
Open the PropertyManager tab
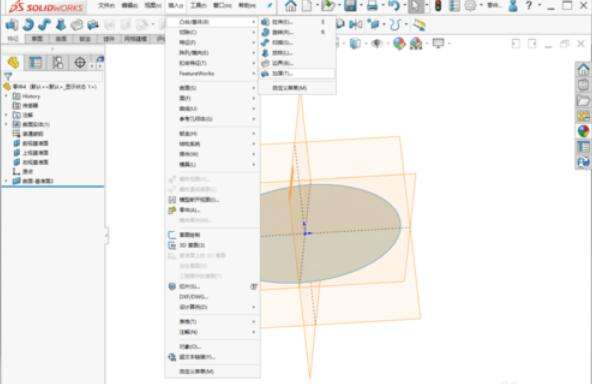tap(35, 62)
